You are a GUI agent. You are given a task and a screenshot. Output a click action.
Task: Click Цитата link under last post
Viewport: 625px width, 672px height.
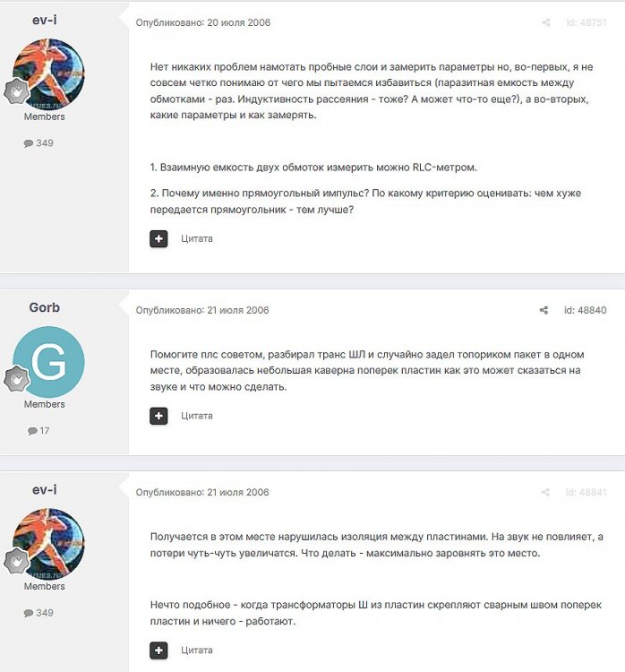point(197,650)
